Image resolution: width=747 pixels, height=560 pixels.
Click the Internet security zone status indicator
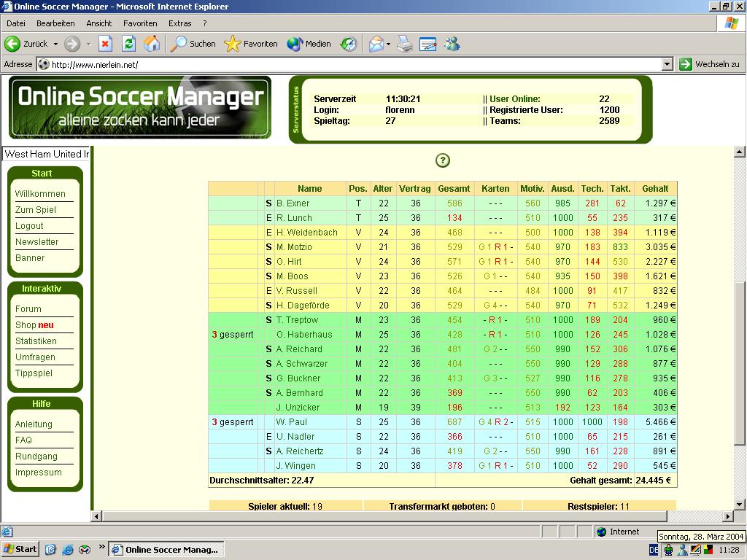coord(619,532)
